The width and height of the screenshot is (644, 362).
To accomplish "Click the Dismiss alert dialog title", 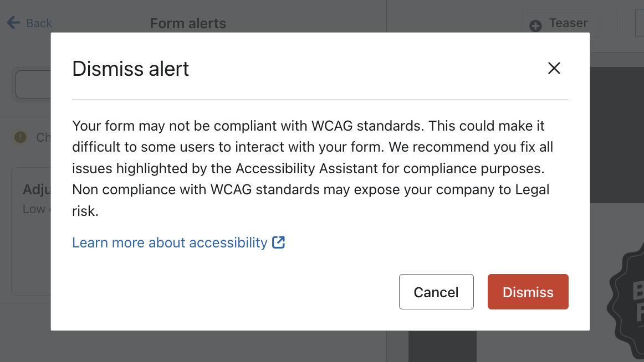I will tap(130, 68).
